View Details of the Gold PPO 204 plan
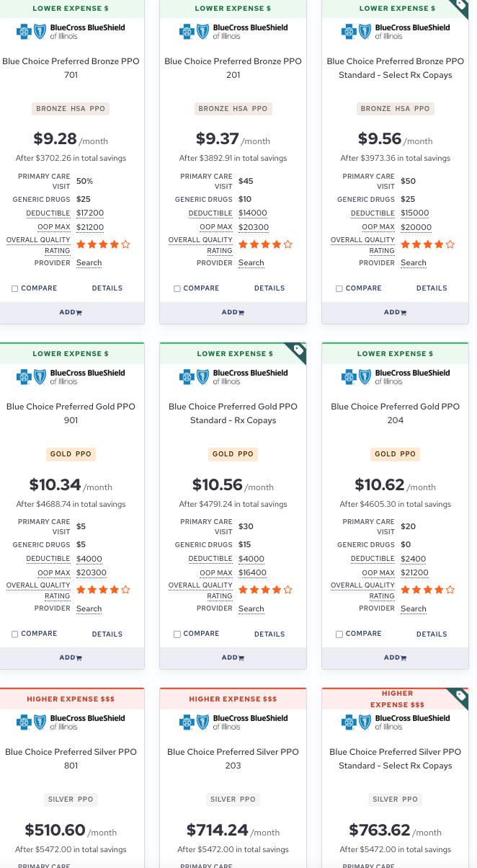 432,634
